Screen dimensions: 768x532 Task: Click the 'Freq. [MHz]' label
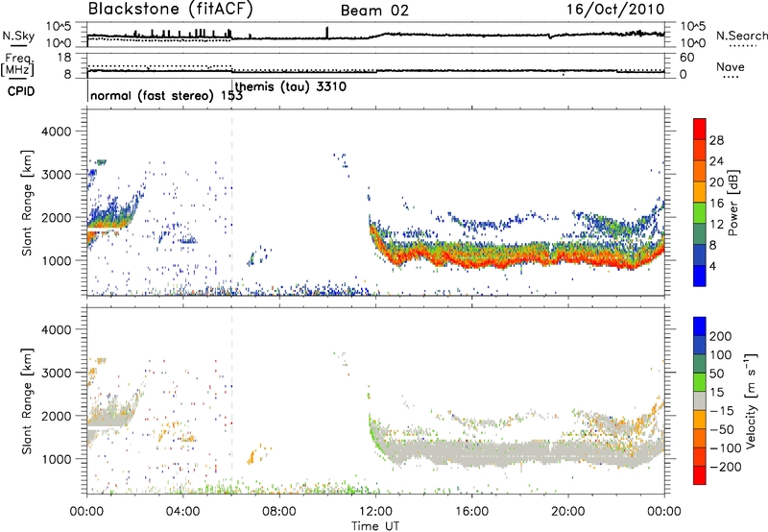point(17,65)
